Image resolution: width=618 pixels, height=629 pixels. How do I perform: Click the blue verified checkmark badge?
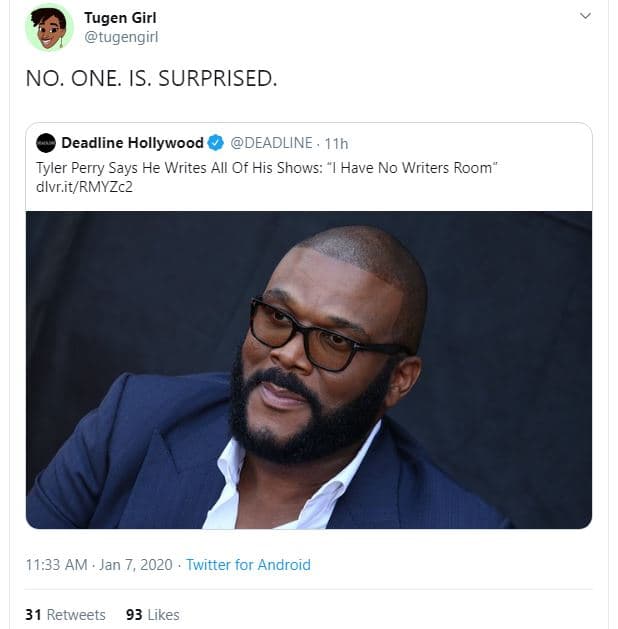tap(216, 143)
